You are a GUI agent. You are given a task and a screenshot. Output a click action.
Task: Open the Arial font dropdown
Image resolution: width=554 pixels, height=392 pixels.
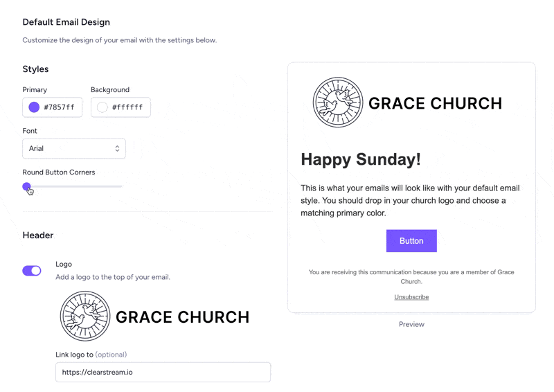[74, 148]
